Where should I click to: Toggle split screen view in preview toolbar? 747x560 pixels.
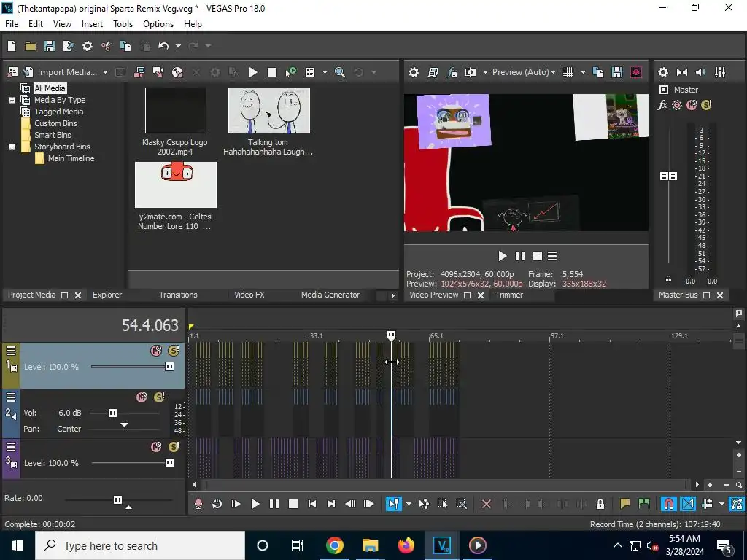click(x=471, y=72)
